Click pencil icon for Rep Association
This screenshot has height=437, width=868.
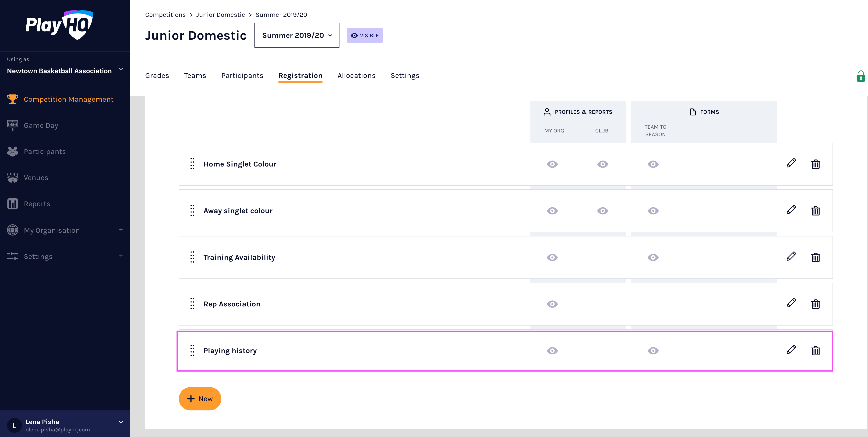tap(791, 303)
